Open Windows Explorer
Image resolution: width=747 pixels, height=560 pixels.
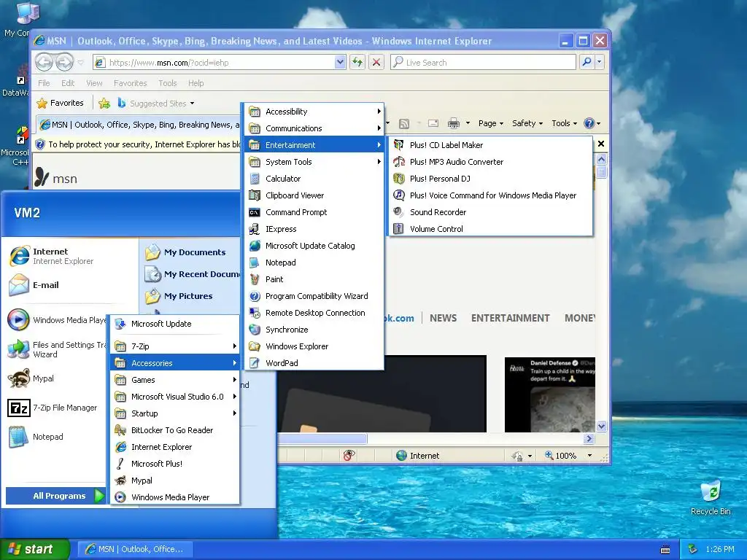click(x=314, y=346)
